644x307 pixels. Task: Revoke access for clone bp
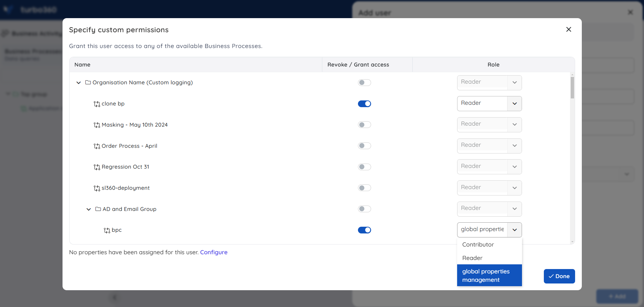click(x=364, y=104)
